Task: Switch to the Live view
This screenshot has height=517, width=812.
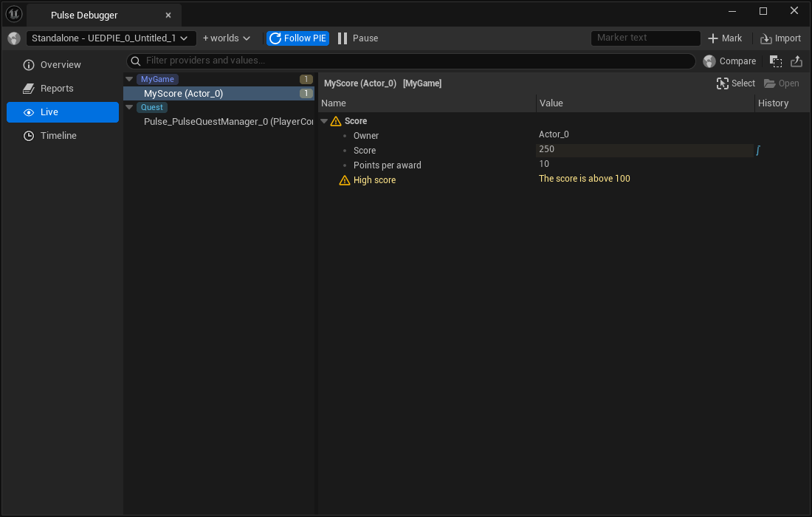Action: tap(63, 112)
